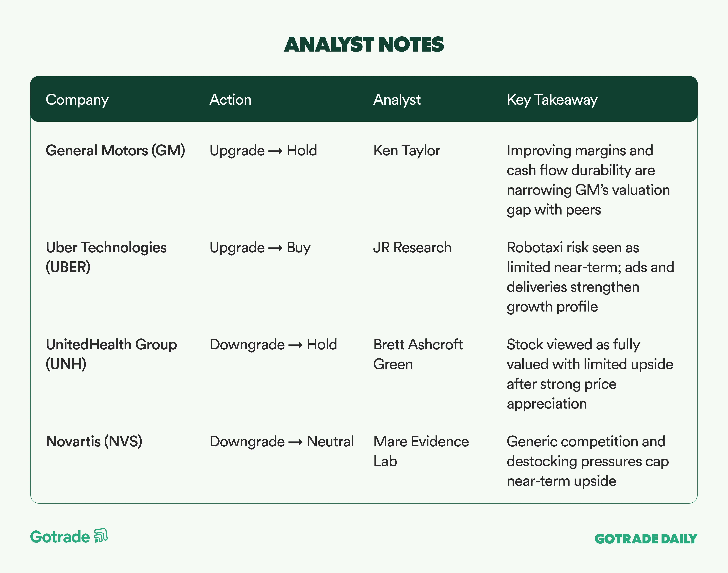Click the Downgrade → Neutral action
The image size is (728, 573).
coord(282,441)
